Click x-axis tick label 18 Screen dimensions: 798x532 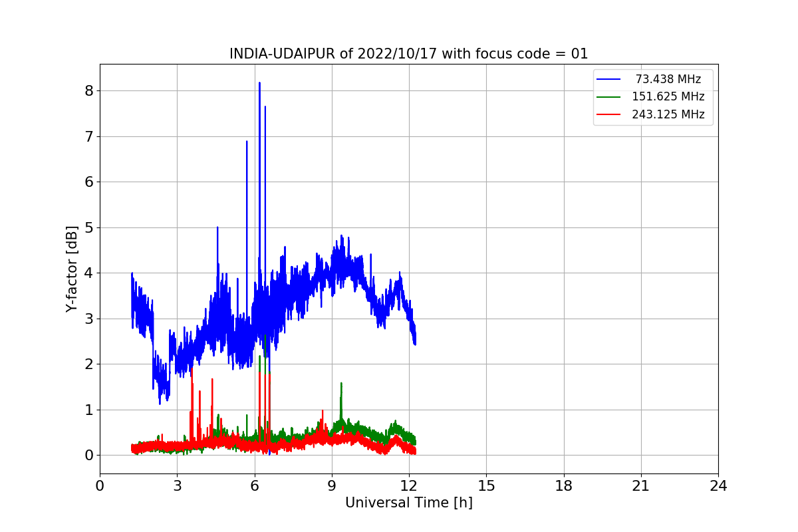click(x=563, y=485)
